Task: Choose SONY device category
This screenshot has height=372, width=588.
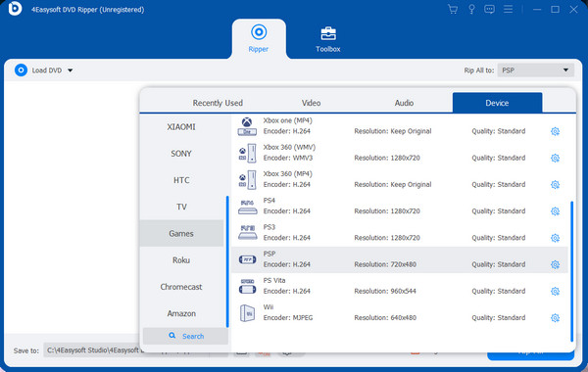Action: [181, 154]
